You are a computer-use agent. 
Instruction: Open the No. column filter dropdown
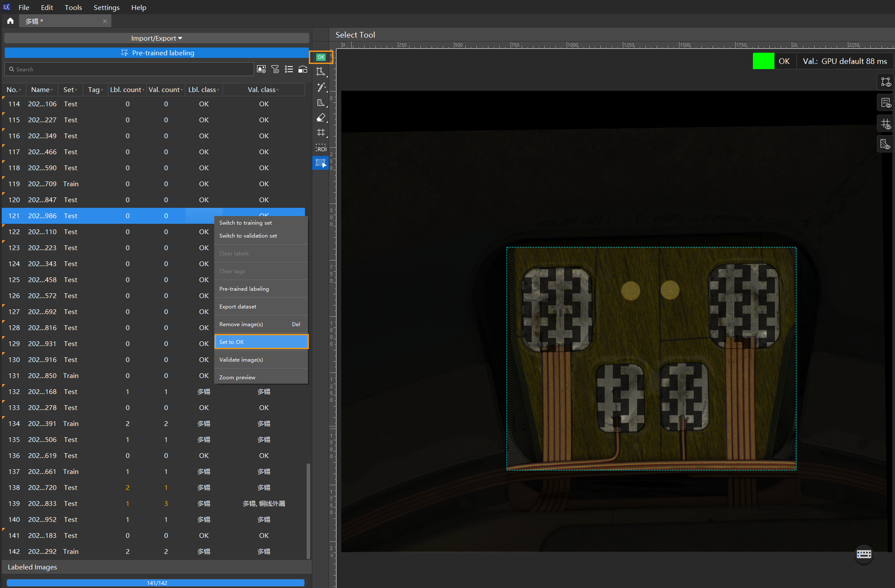pos(20,90)
